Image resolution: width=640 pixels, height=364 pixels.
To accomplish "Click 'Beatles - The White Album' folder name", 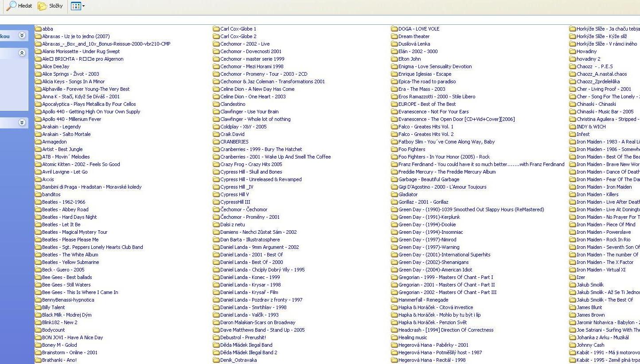I will [x=70, y=255].
